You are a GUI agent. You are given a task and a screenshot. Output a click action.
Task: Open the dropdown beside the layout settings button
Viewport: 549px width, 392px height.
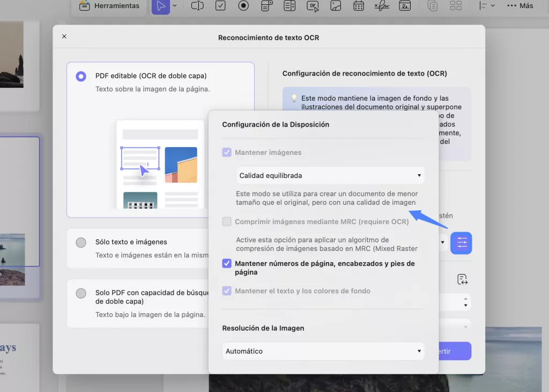click(442, 242)
